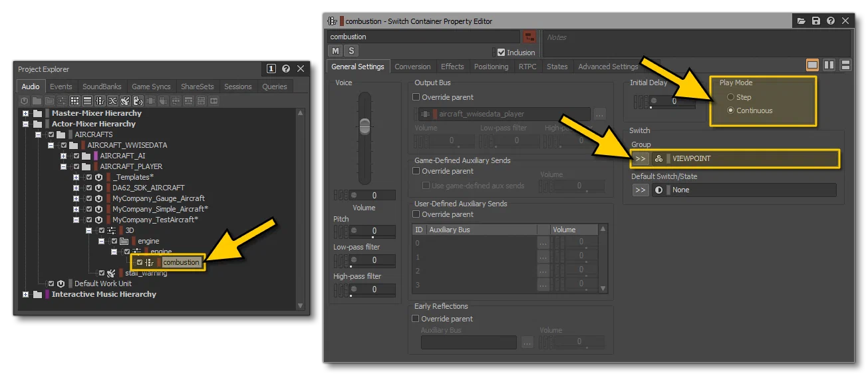868x376 pixels.
Task: Click the Voice Volume fader handle
Action: pos(364,126)
